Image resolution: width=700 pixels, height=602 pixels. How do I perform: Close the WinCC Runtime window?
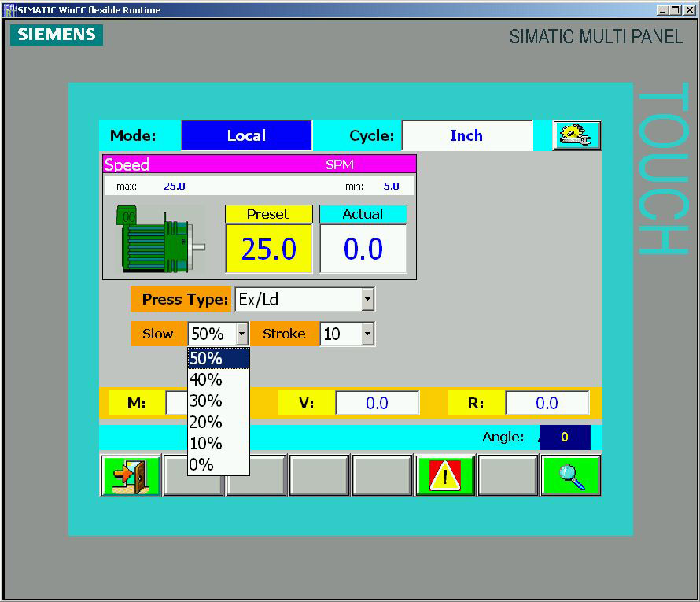coord(690,9)
